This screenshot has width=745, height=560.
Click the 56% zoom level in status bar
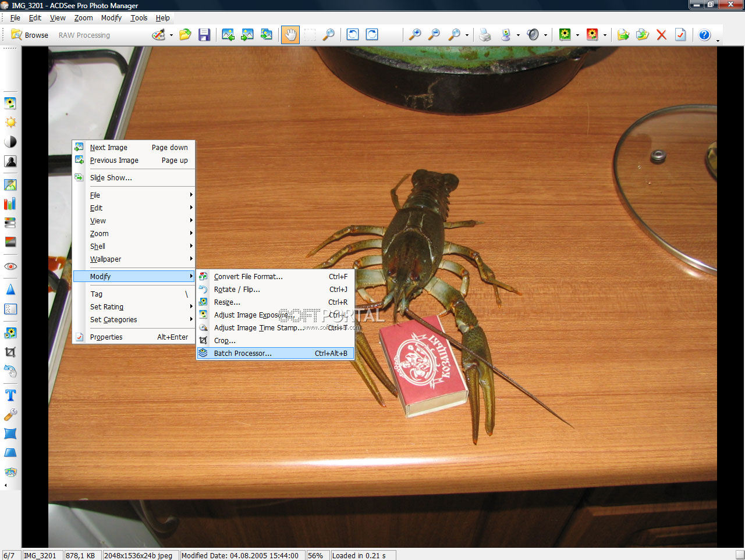[315, 555]
